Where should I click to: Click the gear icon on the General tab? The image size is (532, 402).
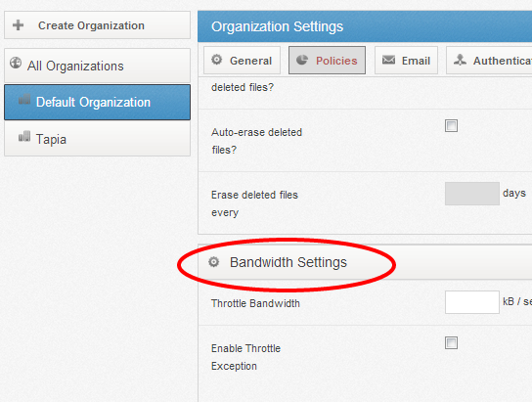click(217, 60)
